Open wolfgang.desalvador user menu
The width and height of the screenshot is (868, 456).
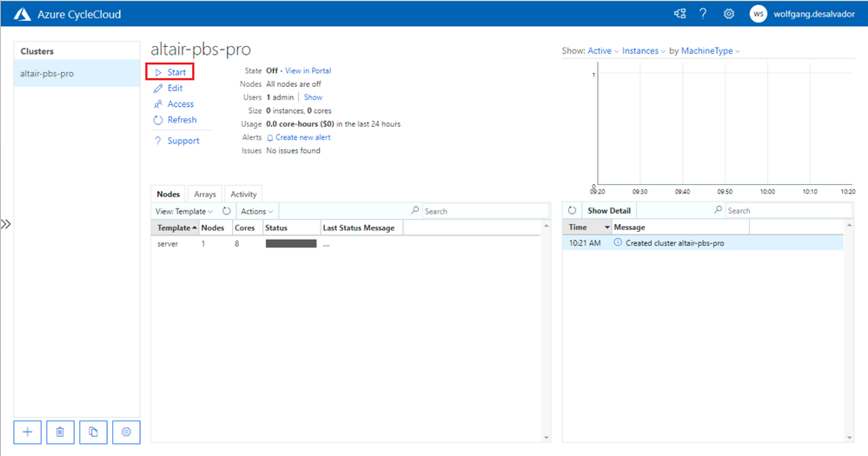pos(814,15)
